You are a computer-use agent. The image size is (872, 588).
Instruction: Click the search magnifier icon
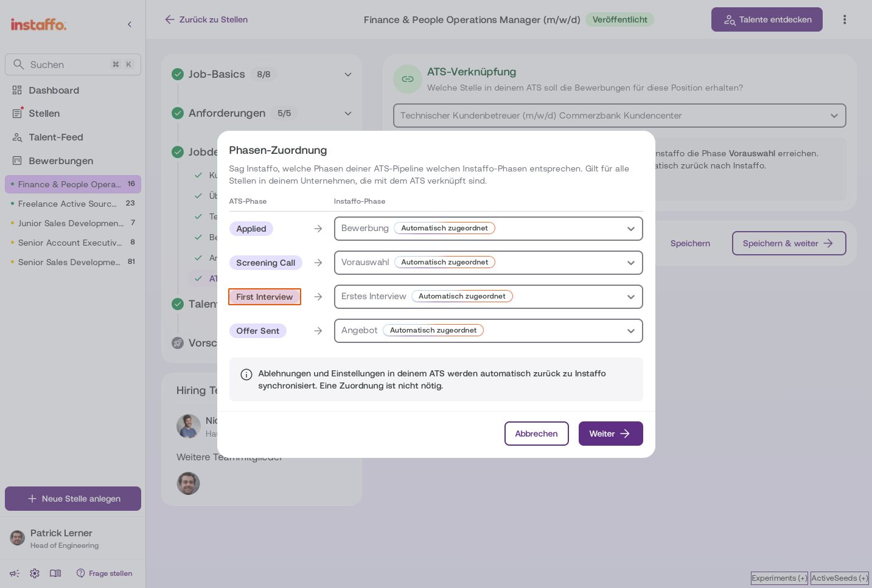pos(19,64)
